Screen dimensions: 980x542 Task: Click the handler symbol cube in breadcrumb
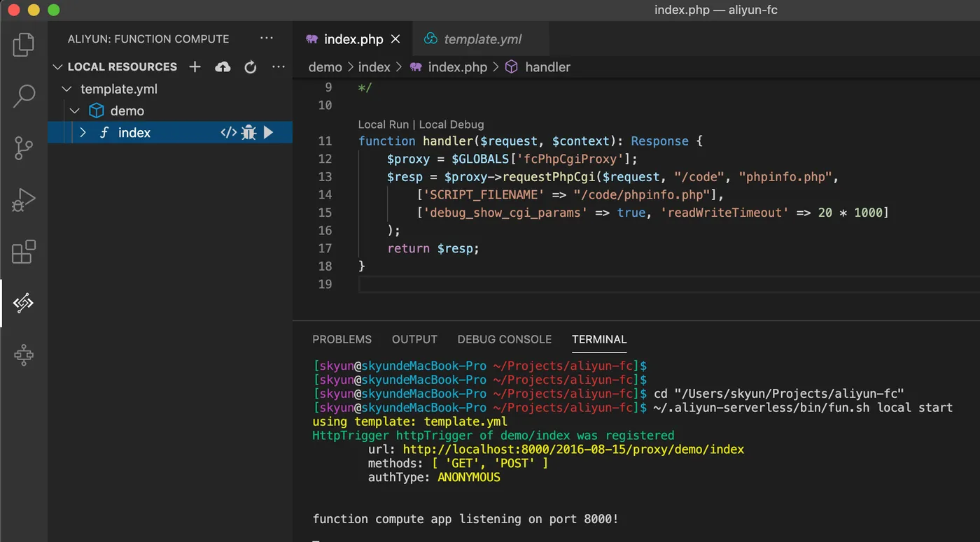(512, 67)
